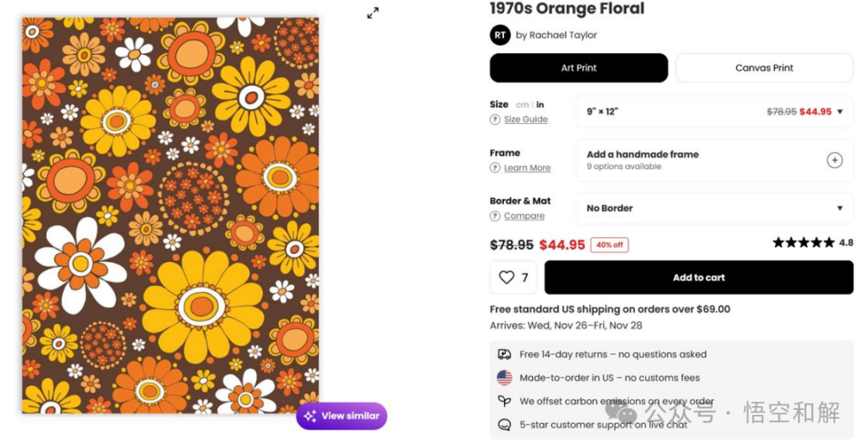Click the question mark icon beside Learn More
Viewport: 868px width, 447px height.
(495, 168)
